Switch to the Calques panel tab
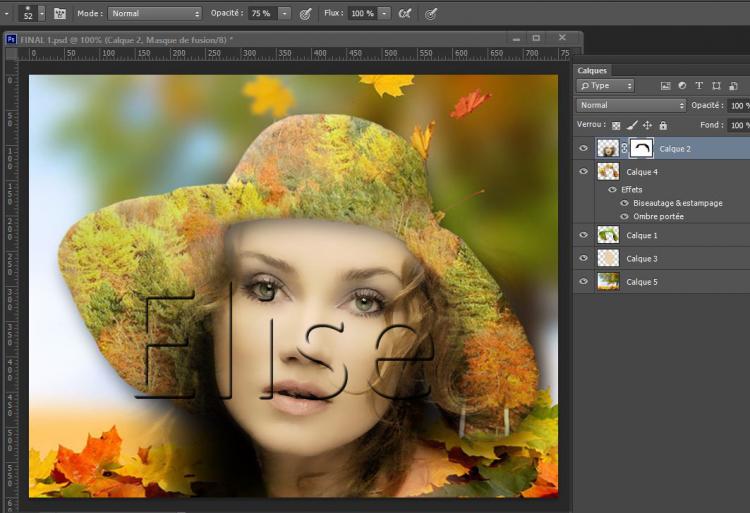Viewport: 750px width, 513px height. click(x=592, y=71)
